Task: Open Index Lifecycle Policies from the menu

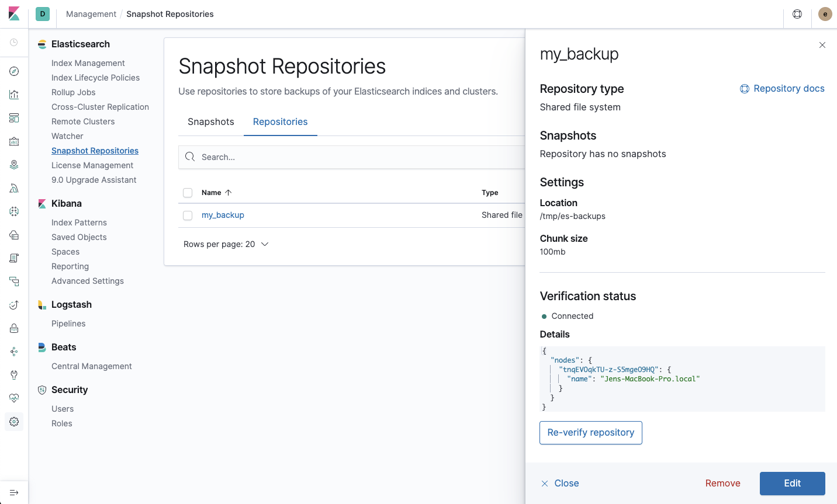Action: (95, 77)
